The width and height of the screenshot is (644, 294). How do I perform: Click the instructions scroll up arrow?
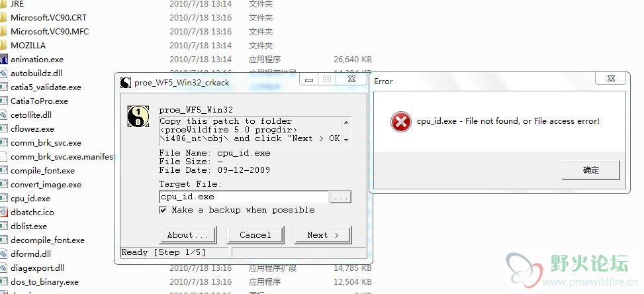[x=346, y=122]
